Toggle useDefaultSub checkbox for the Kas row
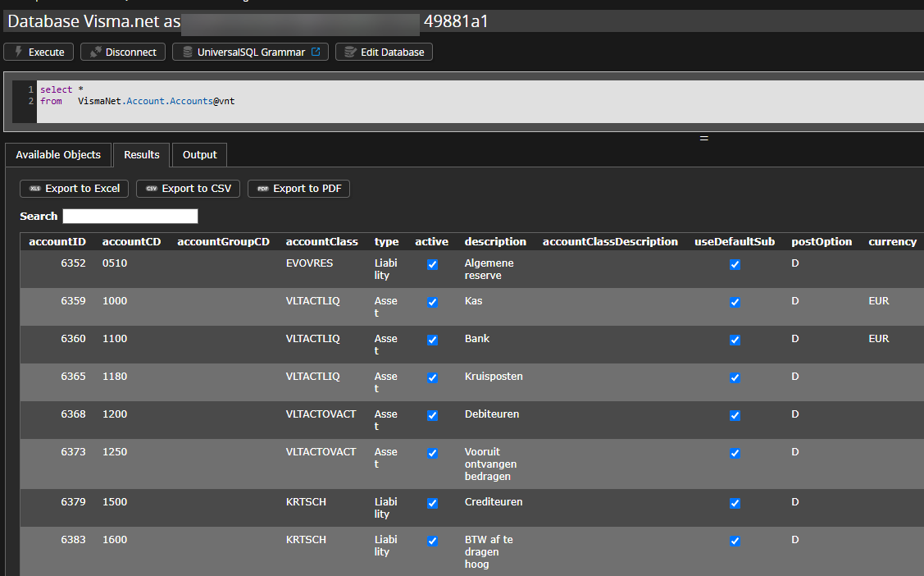This screenshot has width=924, height=576. point(735,302)
